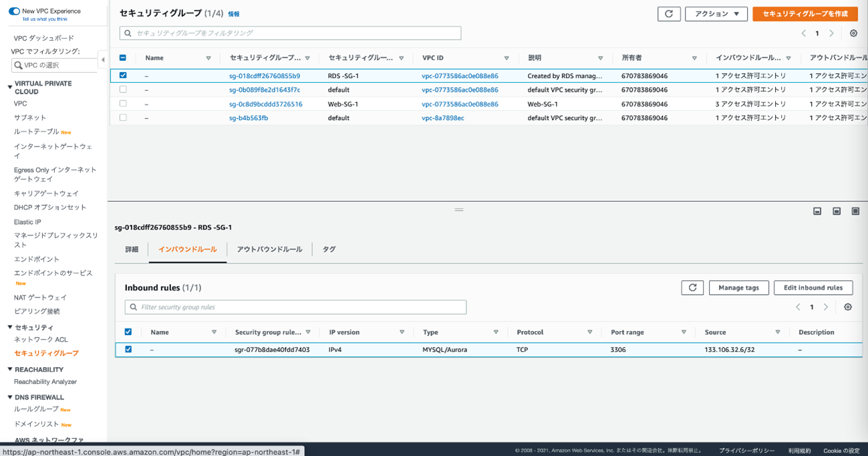Viewport: 868px width, 456px height.
Task: Set split pane view with middle layout icon
Action: (837, 211)
